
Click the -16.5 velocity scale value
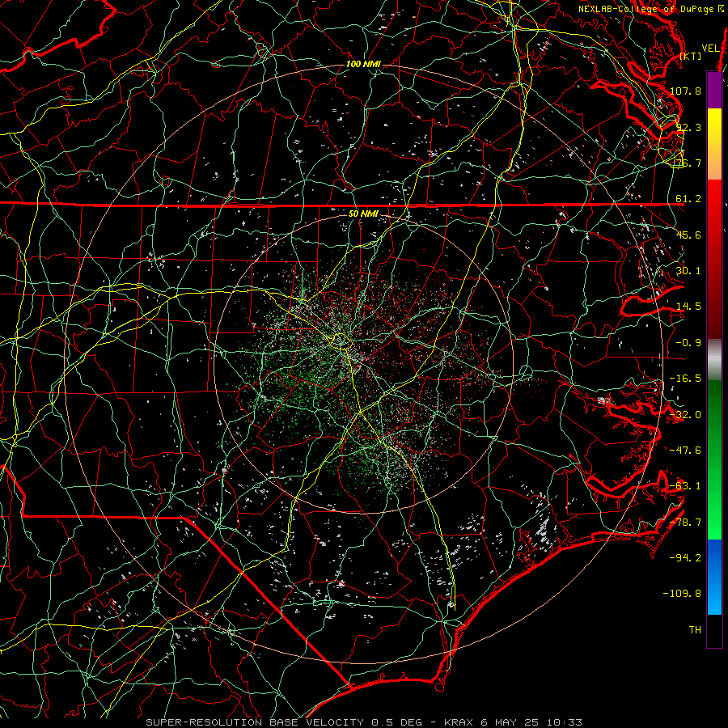point(685,379)
